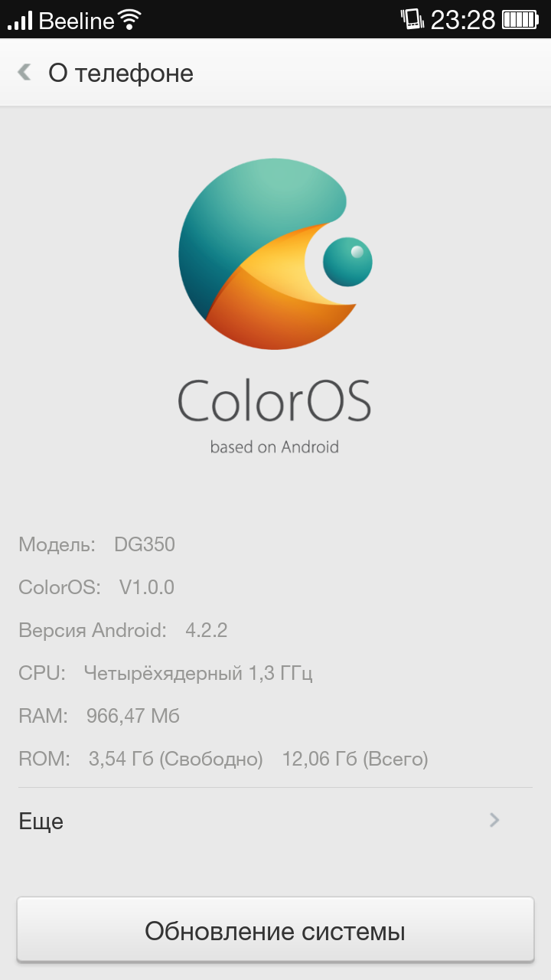Tap the Beeline carrier label
Image resolution: width=551 pixels, height=980 pixels.
coord(75,20)
